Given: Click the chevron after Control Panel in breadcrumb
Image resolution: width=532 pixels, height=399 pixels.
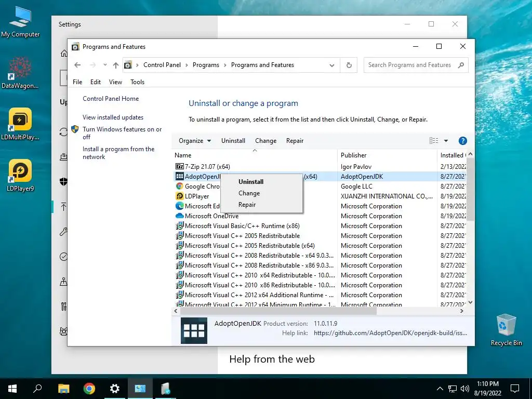Looking at the screenshot, I should (x=187, y=65).
